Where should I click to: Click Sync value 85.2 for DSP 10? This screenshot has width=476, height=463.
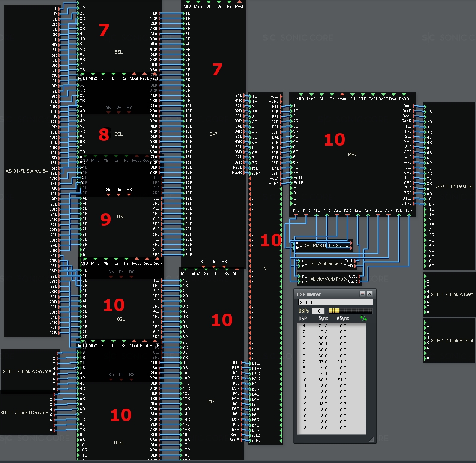[x=323, y=379]
